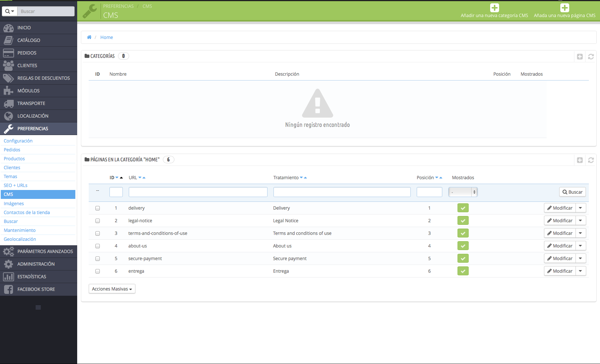Refresh the Páginas en la categoría list
600x364 pixels.
pyautogui.click(x=591, y=160)
